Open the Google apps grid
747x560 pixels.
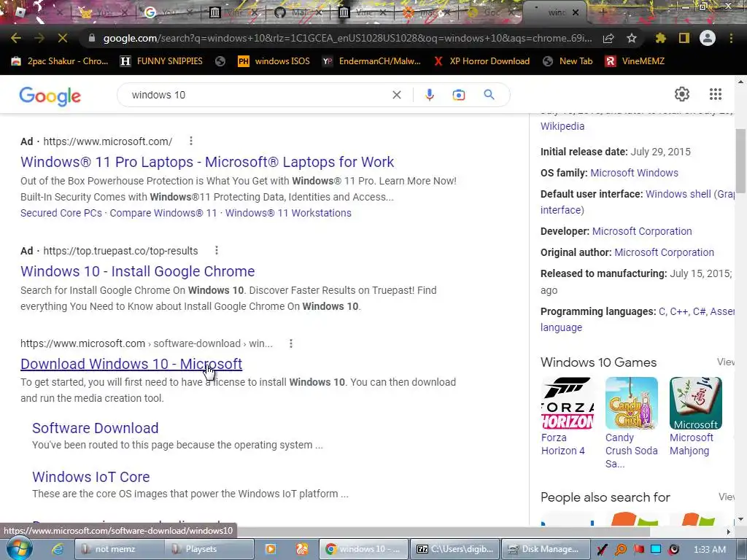(715, 94)
